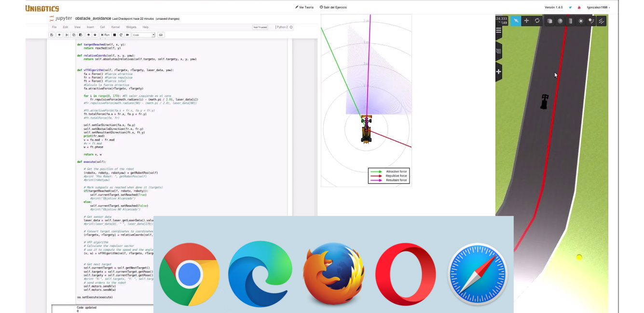Insert a sphere shape into the scene
644x313 pixels.
tap(560, 21)
